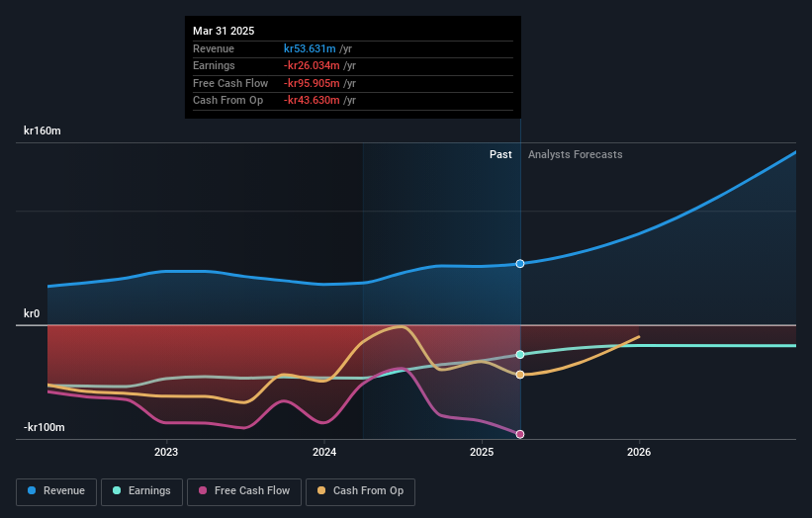The height and width of the screenshot is (518, 812).
Task: Select the Free Cash Flow data point marker
Action: 520,434
